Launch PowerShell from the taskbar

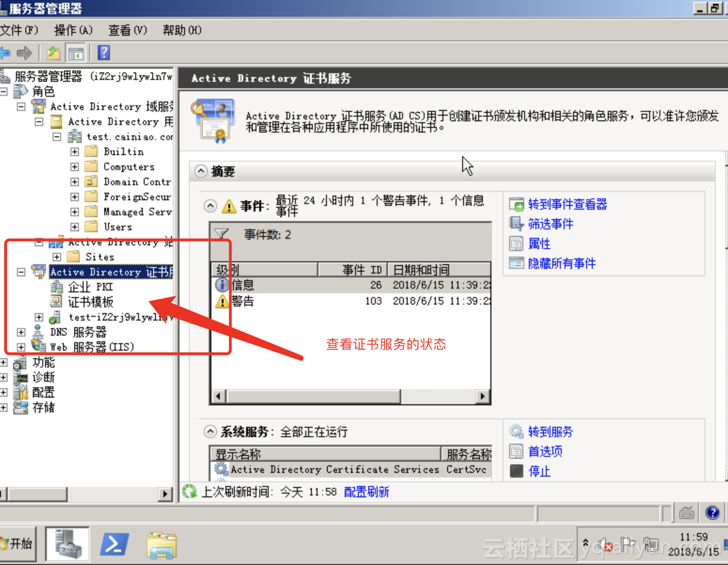[114, 545]
